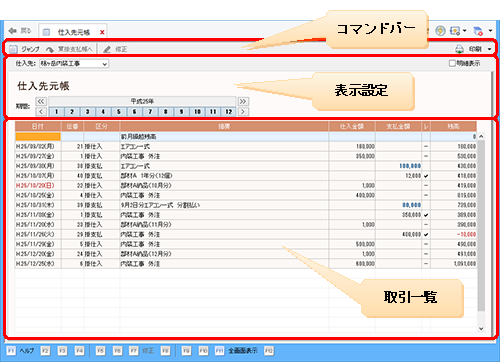Click the 日付 column header
The image size is (500, 362).
point(38,126)
